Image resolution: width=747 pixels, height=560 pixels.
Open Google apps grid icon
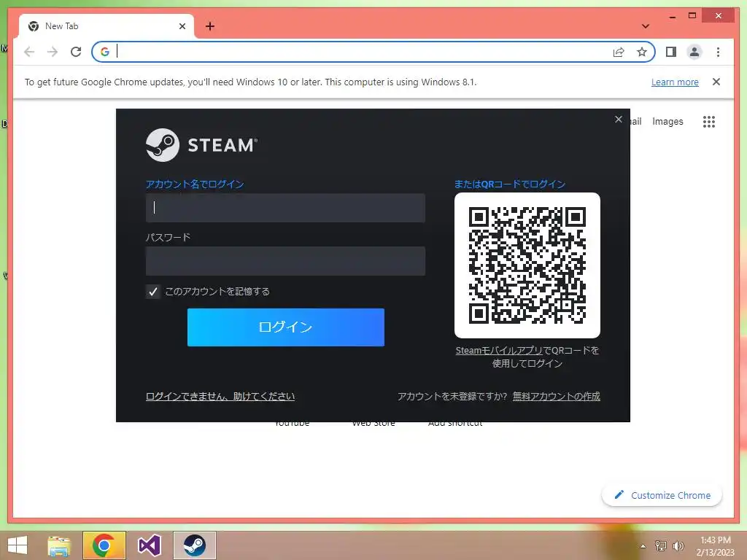pyautogui.click(x=709, y=122)
